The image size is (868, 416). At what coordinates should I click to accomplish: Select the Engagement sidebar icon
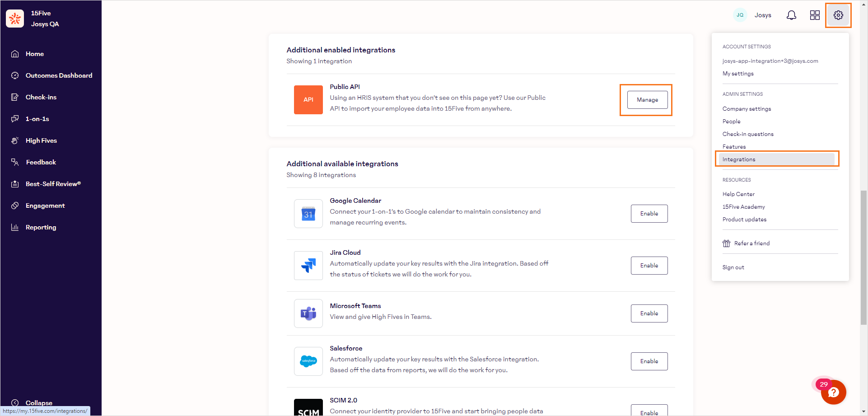coord(15,206)
